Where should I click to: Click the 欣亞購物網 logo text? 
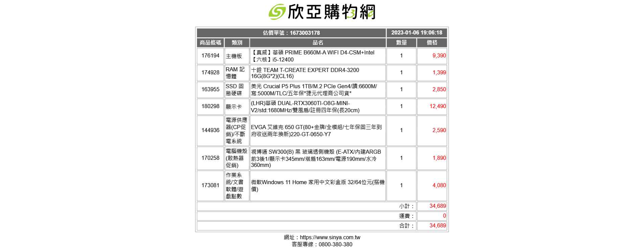(x=331, y=12)
